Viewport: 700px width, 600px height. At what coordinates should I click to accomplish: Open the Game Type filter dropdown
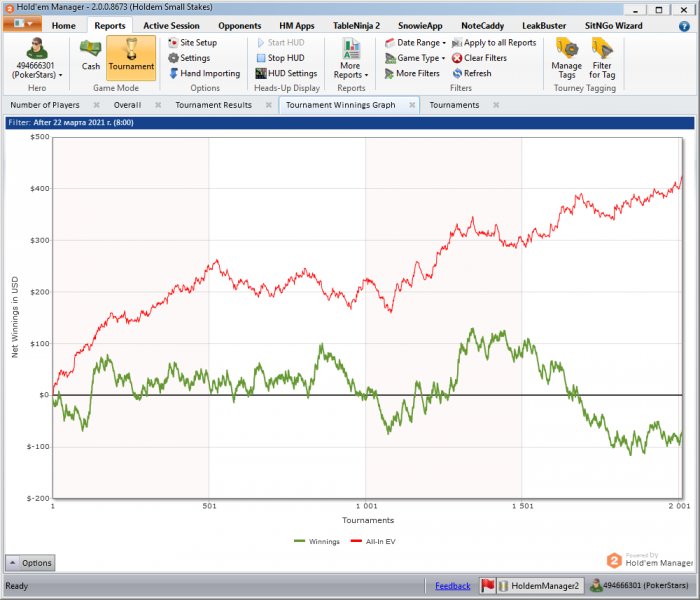415,58
